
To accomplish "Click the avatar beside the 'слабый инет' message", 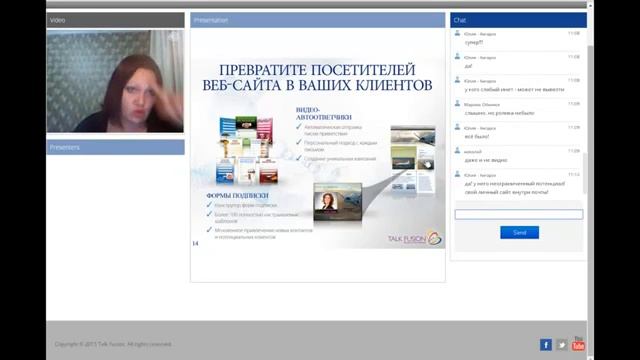I will [457, 80].
